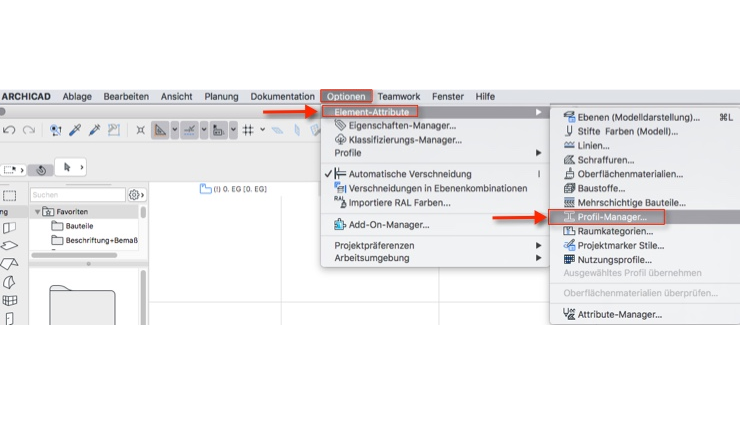This screenshot has width=740, height=430.
Task: Click the Undo arrow in the toolbar
Action: click(x=9, y=130)
